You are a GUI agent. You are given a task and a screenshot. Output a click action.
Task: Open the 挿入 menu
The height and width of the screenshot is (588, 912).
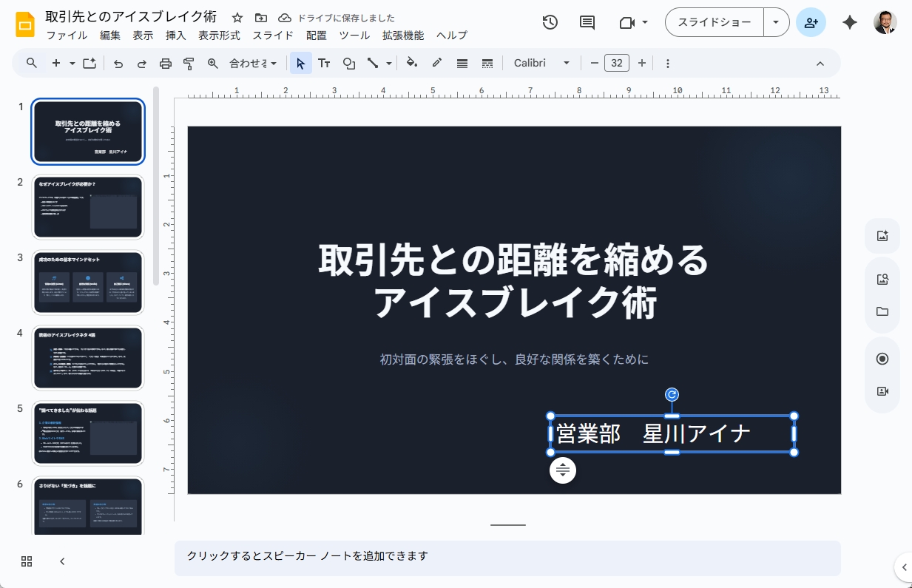(x=175, y=35)
